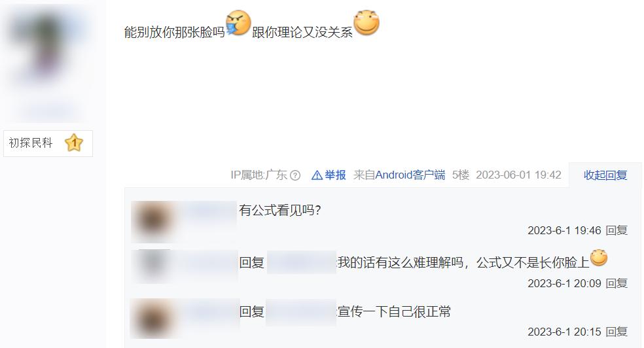Reply to the 20:15 comment

(x=617, y=332)
